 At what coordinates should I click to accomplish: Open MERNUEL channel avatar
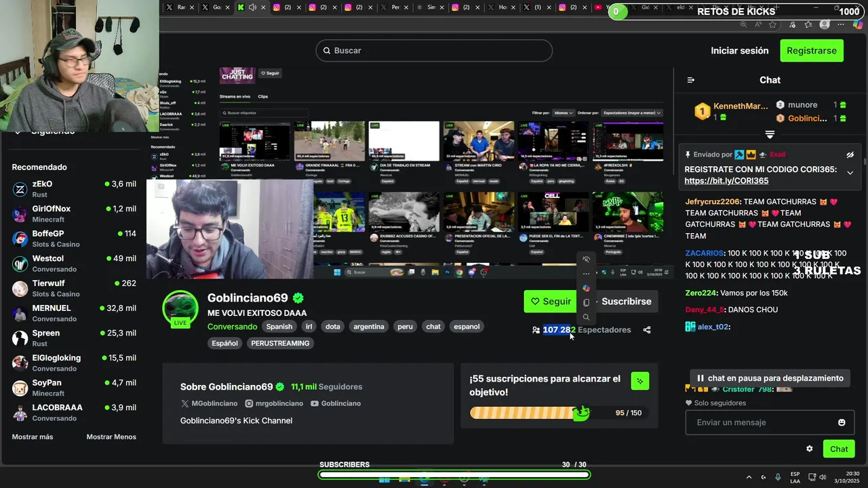pos(20,313)
